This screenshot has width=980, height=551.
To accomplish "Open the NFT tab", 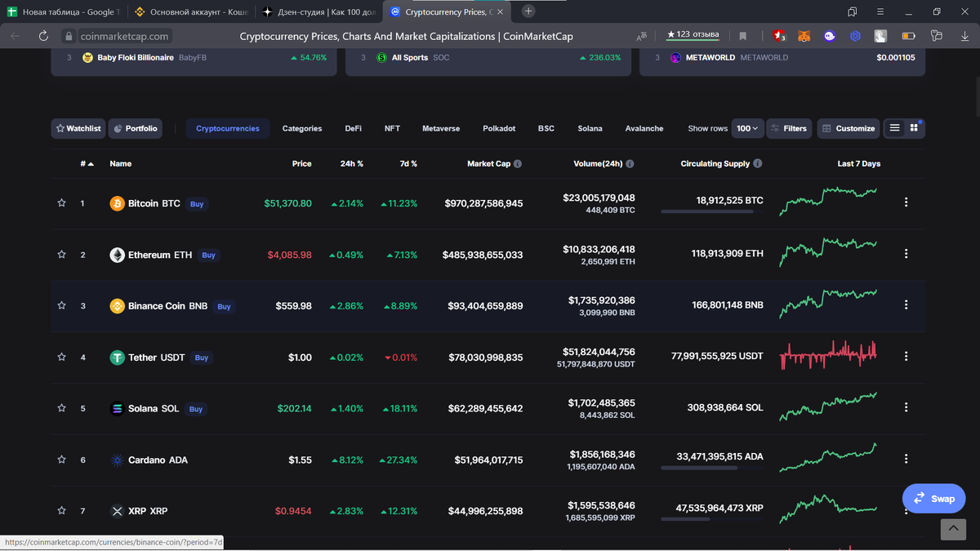I will [x=392, y=128].
